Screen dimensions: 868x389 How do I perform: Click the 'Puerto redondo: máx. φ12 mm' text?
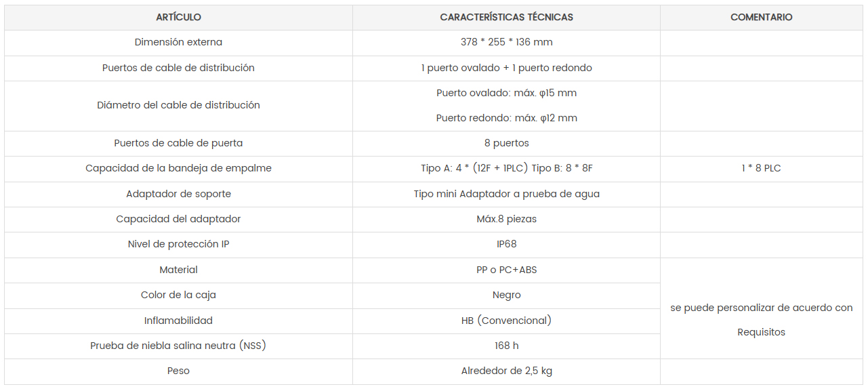coord(506,118)
